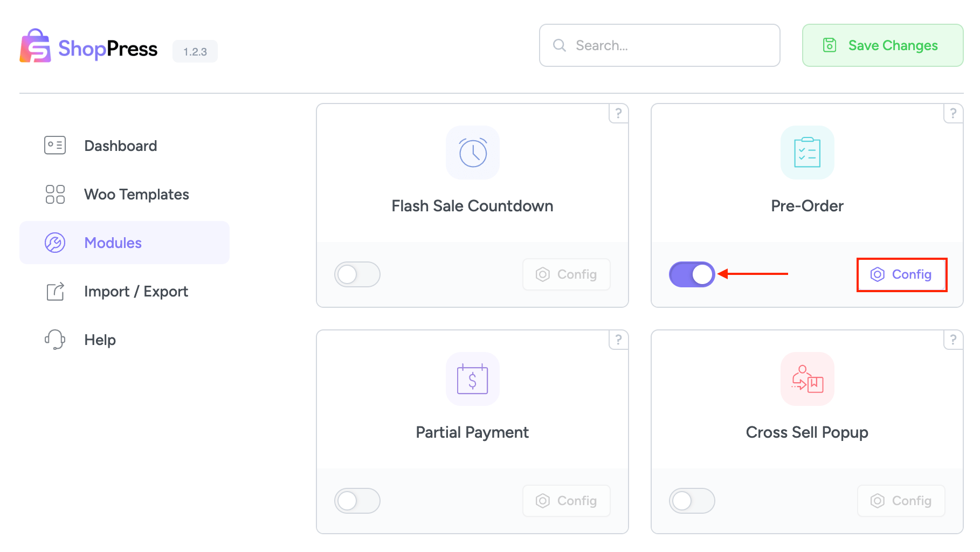Open the Pre-Order Config settings
Image resolution: width=980 pixels, height=552 pixels.
click(901, 274)
